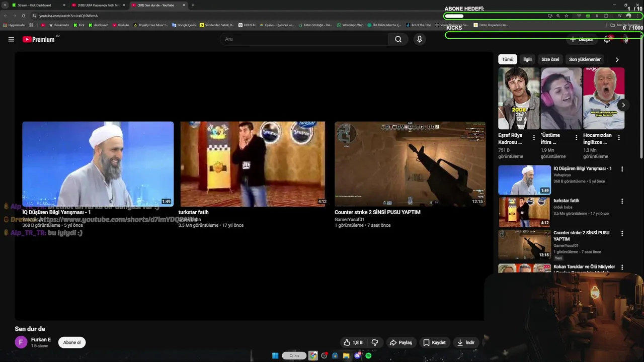
Task: Open the Google Çeviri bookmark
Action: 184,25
